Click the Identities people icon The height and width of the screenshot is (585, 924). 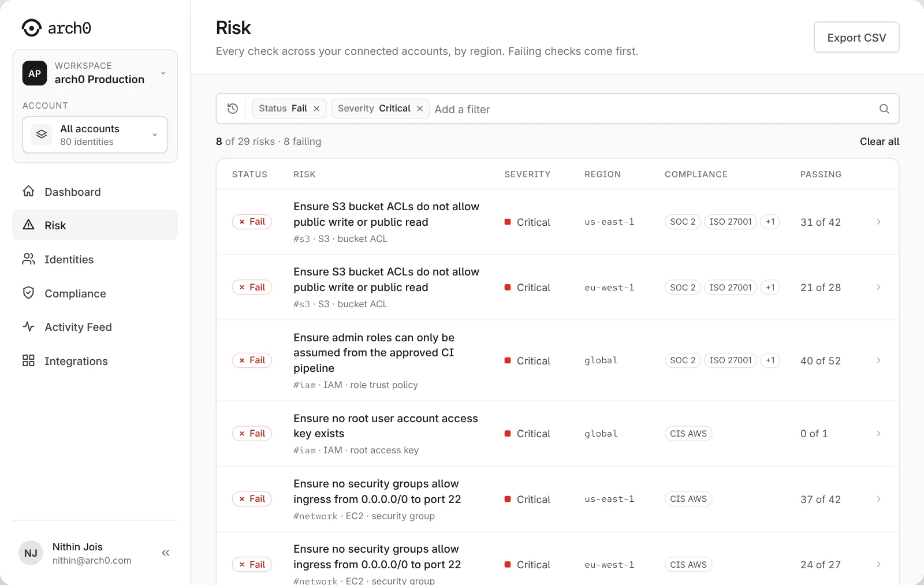[28, 259]
